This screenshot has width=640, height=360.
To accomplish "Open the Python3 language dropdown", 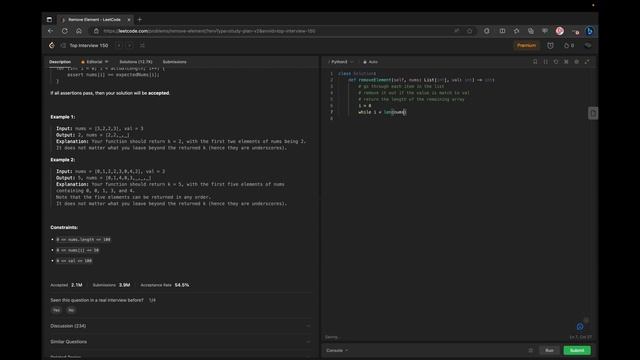I will click(341, 62).
